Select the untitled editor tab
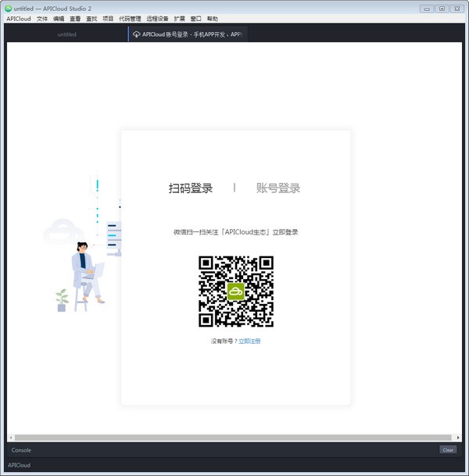 pyautogui.click(x=66, y=34)
